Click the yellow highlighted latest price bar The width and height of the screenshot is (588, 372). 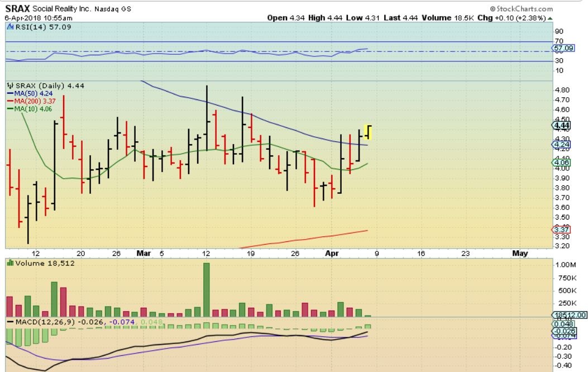point(369,132)
